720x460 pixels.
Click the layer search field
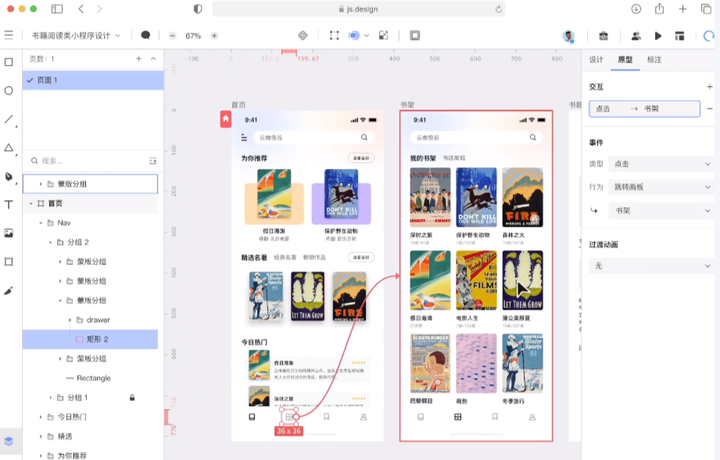(x=87, y=161)
